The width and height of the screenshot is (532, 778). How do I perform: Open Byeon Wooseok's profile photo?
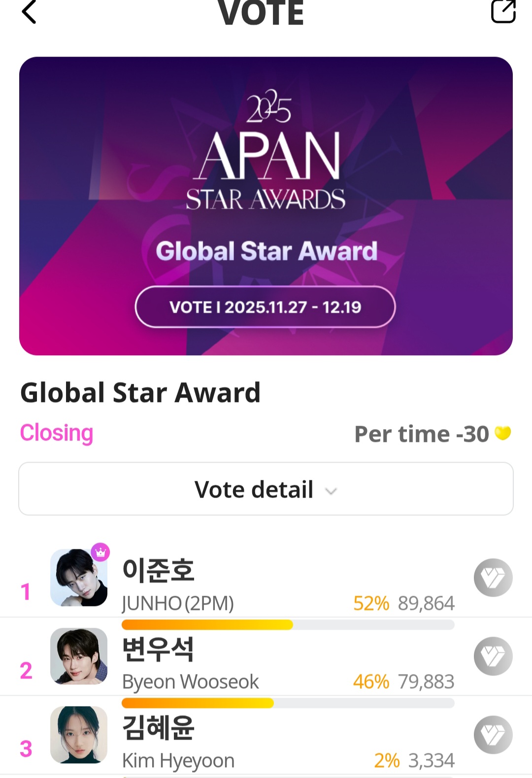(79, 656)
